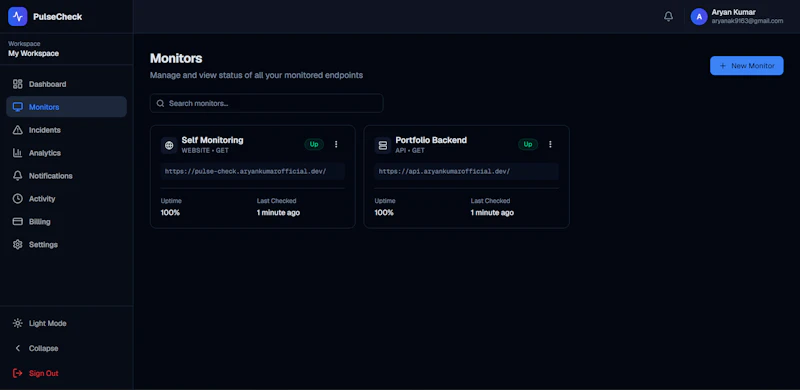This screenshot has height=390, width=800.
Task: Open Portfolio Backend three-dot options menu
Action: click(x=550, y=144)
